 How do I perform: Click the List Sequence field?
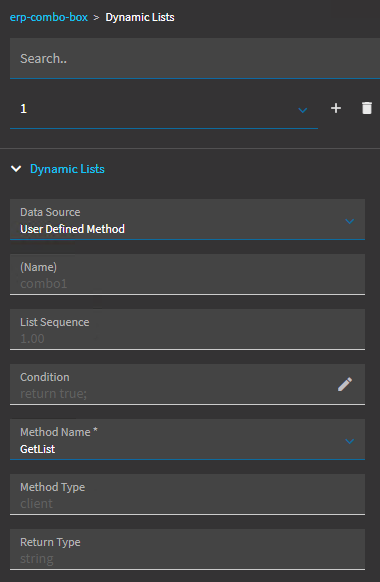(x=187, y=330)
